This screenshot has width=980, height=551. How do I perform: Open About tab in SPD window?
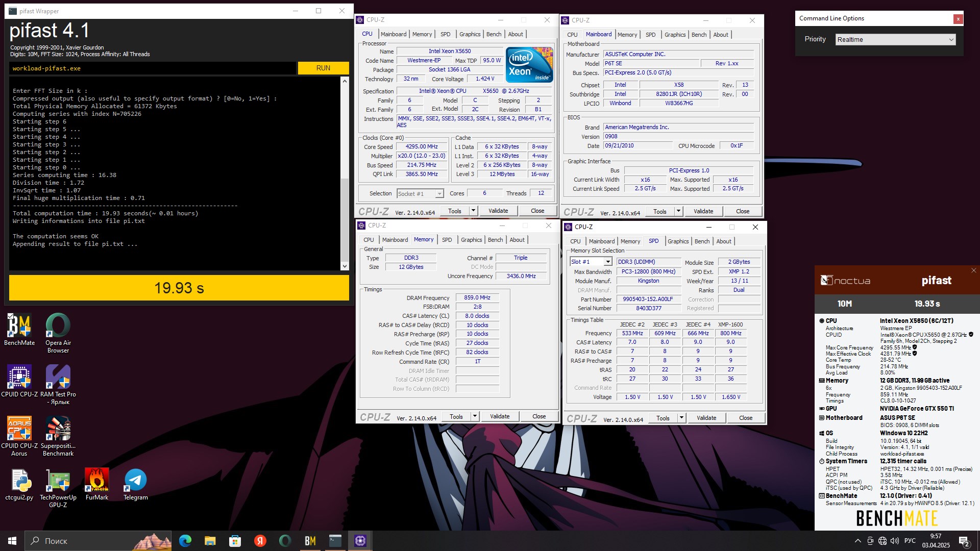tap(723, 241)
